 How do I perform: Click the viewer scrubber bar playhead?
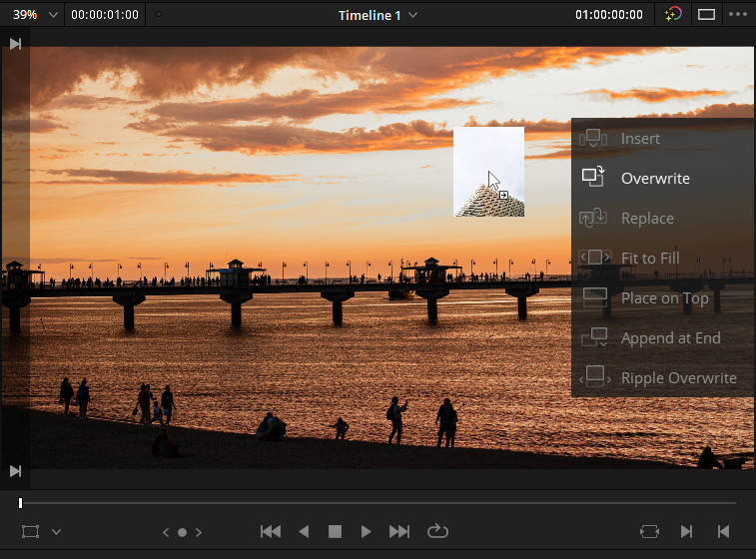[20, 503]
